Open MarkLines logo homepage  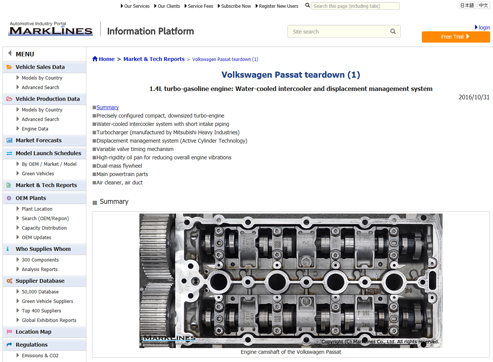[51, 29]
